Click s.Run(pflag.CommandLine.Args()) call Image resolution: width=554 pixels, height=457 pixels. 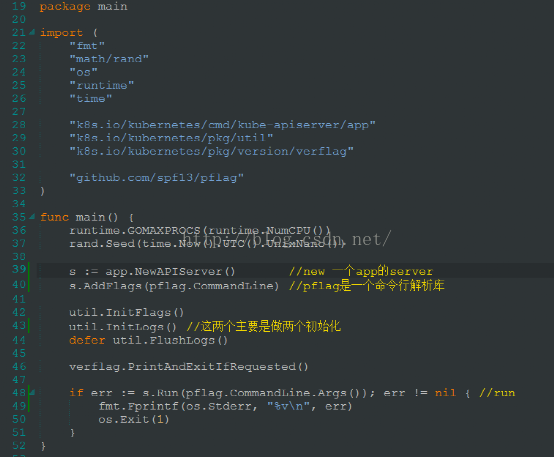point(256,393)
